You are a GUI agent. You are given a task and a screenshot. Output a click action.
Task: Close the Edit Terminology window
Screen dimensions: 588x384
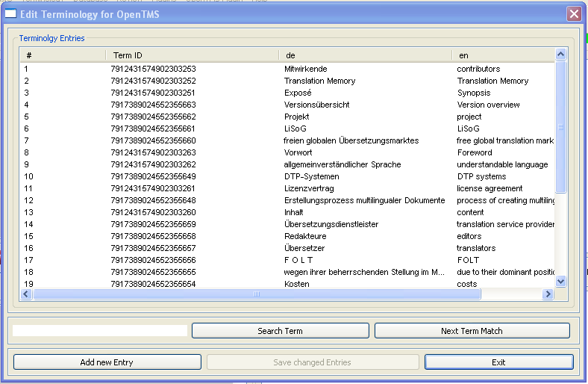573,14
